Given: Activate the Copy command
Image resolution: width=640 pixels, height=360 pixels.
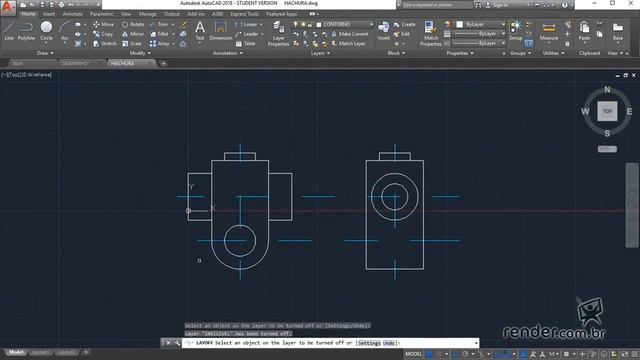Looking at the screenshot, I should [x=103, y=34].
